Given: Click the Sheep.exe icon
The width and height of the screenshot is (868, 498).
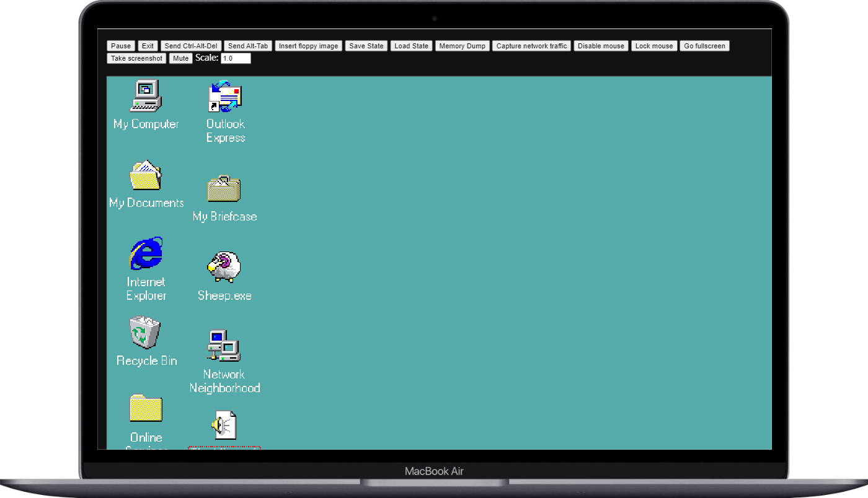Looking at the screenshot, I should (x=224, y=267).
